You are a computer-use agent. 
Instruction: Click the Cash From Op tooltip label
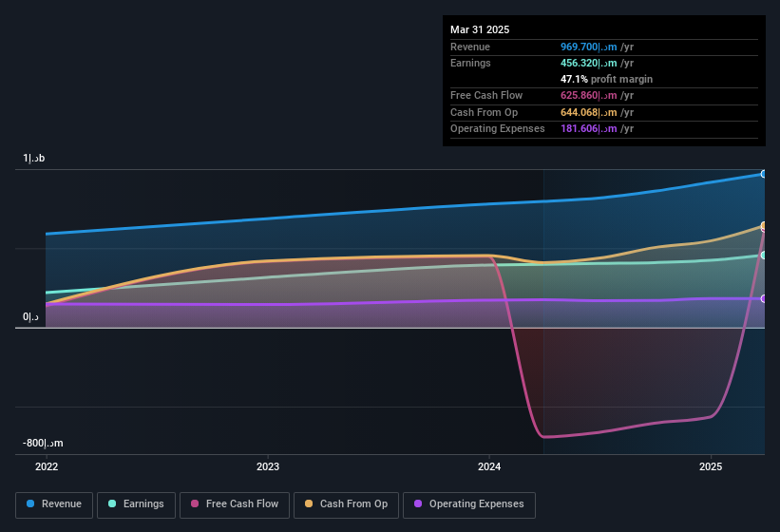(484, 112)
